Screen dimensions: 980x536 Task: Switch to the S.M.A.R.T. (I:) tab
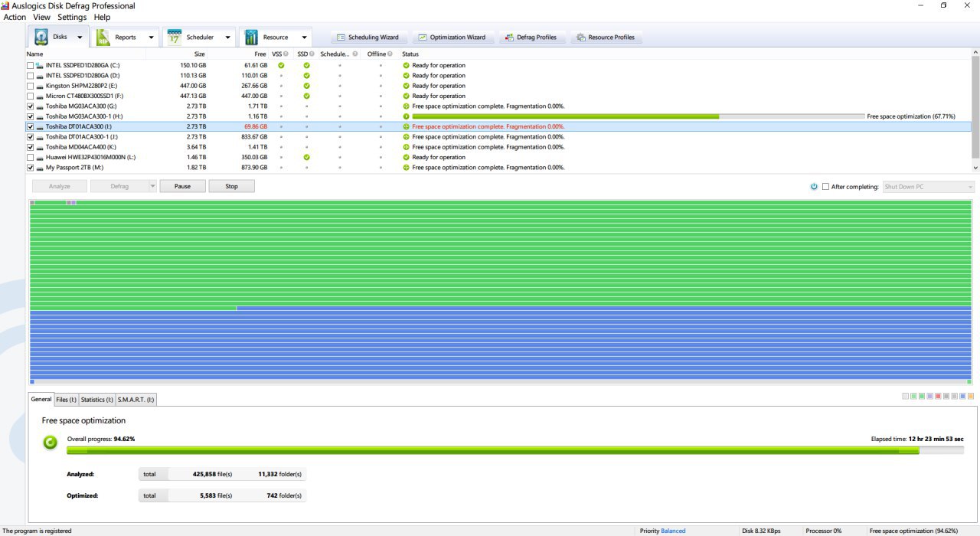coord(136,400)
